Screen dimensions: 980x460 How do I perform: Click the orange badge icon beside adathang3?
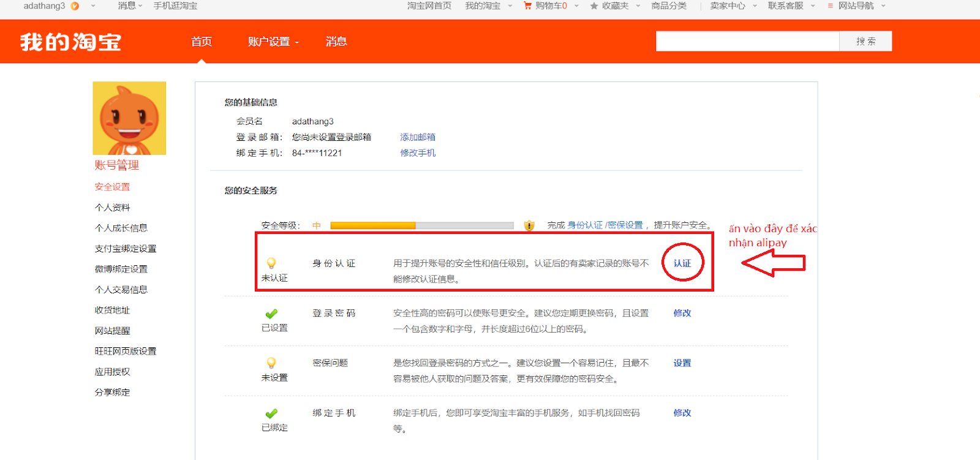pyautogui.click(x=75, y=6)
